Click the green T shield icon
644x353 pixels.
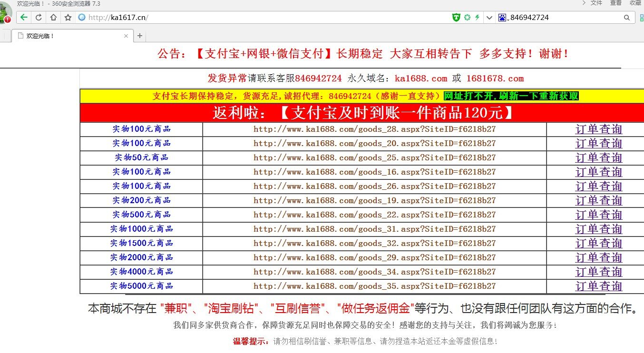pos(456,18)
